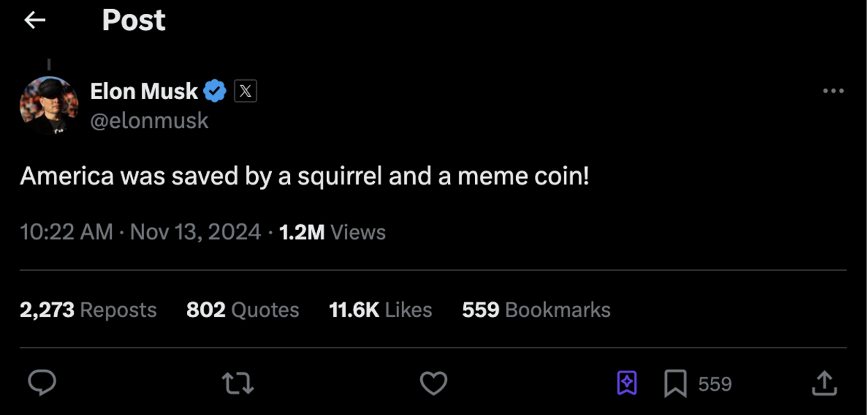Viewport: 868px width, 415px height.
Task: Click the 1.2M Views count
Action: point(332,232)
